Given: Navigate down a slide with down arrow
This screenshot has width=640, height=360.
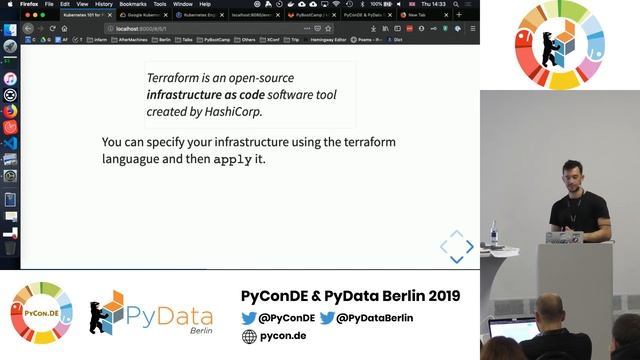Looking at the screenshot, I should tap(457, 260).
